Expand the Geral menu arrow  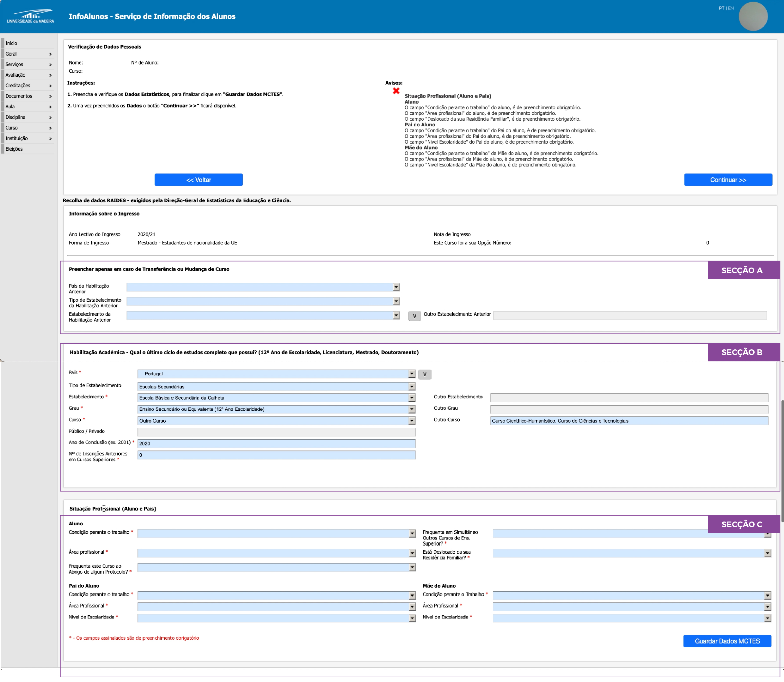(50, 54)
